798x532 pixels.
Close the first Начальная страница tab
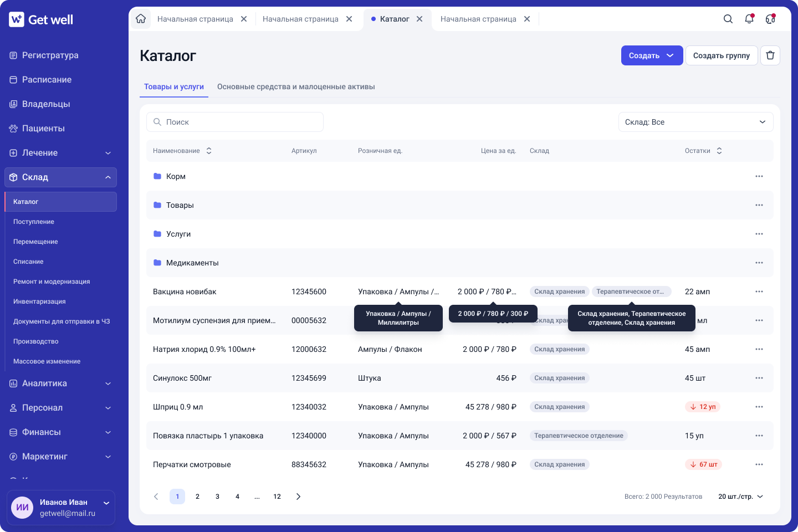(x=244, y=19)
